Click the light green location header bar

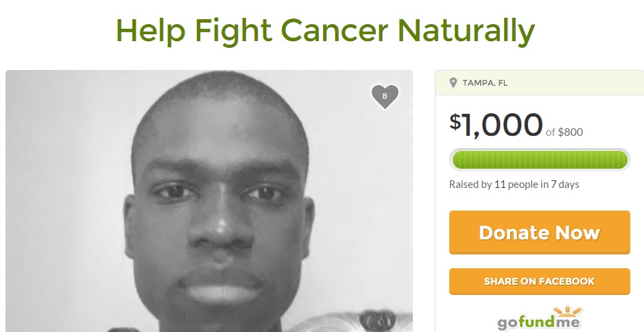pos(539,83)
